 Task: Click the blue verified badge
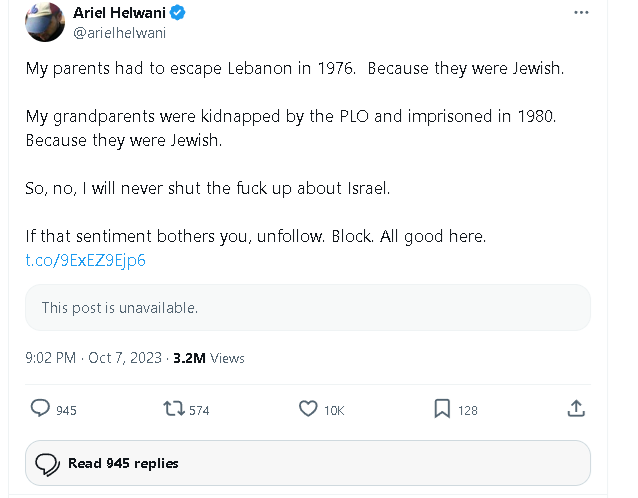click(177, 13)
